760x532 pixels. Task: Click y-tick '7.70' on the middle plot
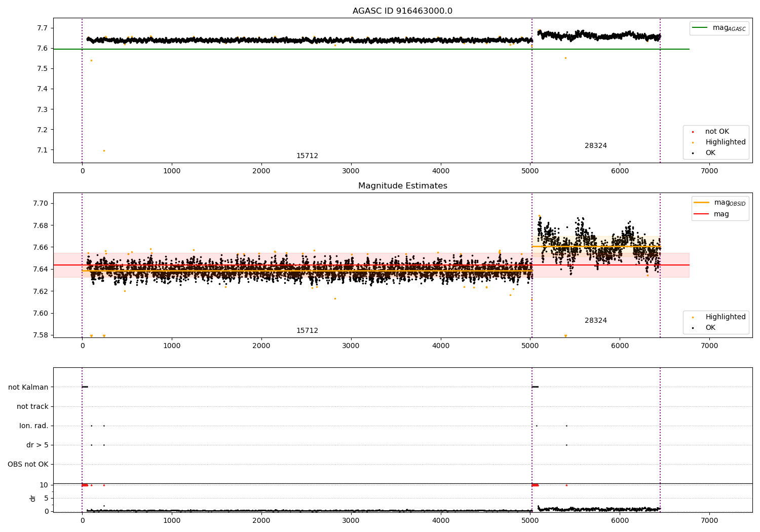point(41,204)
